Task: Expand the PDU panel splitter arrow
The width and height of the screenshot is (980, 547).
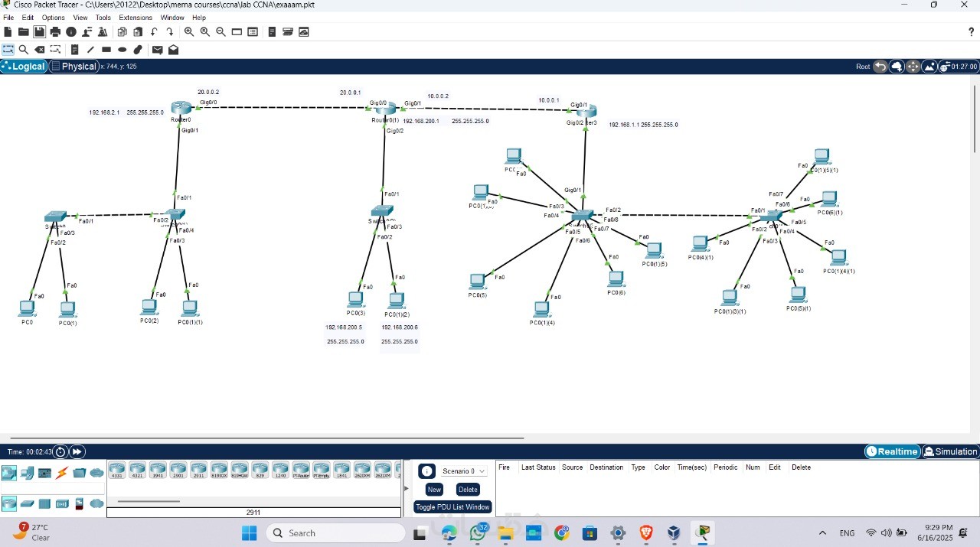Action: click(x=407, y=488)
